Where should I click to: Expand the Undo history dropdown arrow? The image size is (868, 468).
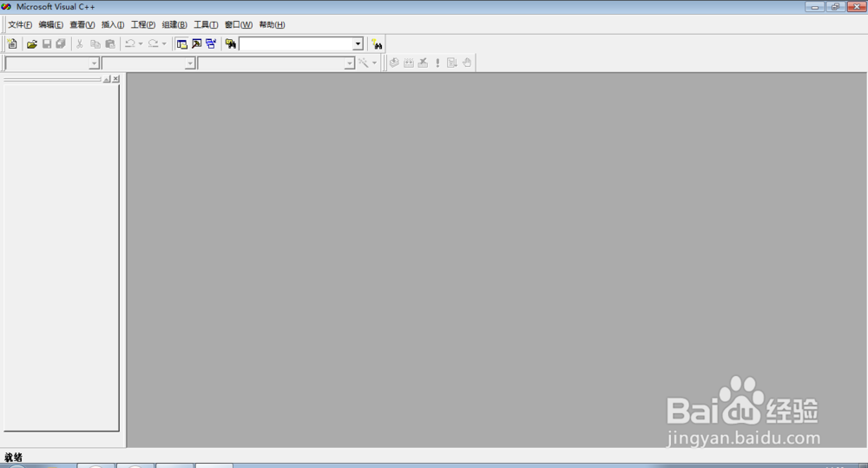[x=141, y=43]
